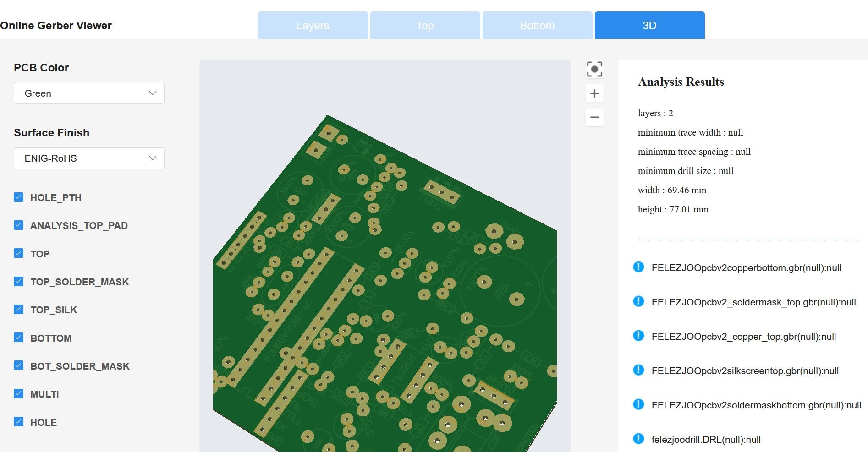Click info icon beside FELEZJOOpcbv2_copper_top.gbr
Viewport: 868px width, 452px height.
tap(638, 336)
